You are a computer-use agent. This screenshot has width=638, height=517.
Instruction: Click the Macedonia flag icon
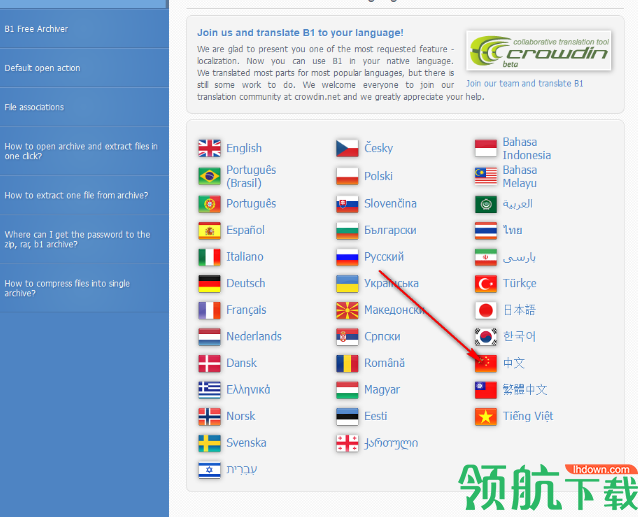[x=347, y=310]
